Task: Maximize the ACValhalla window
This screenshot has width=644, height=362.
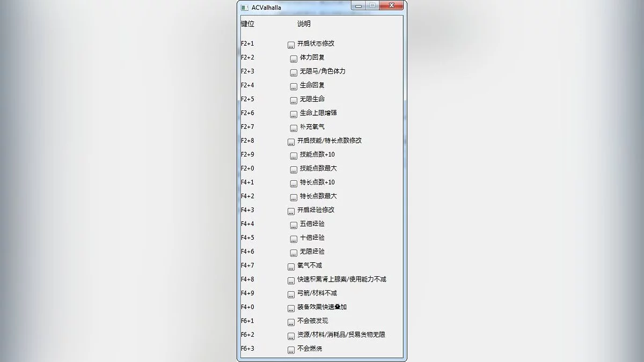Action: click(372, 6)
